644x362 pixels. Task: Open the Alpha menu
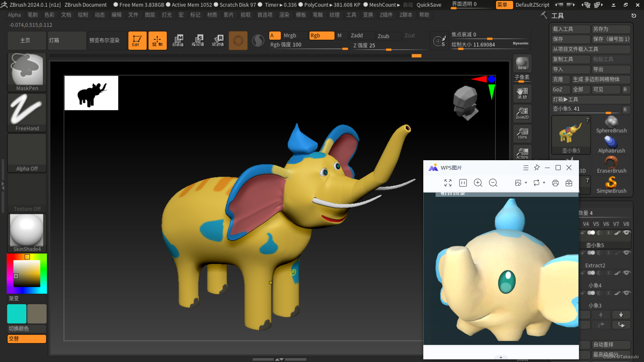[14, 15]
